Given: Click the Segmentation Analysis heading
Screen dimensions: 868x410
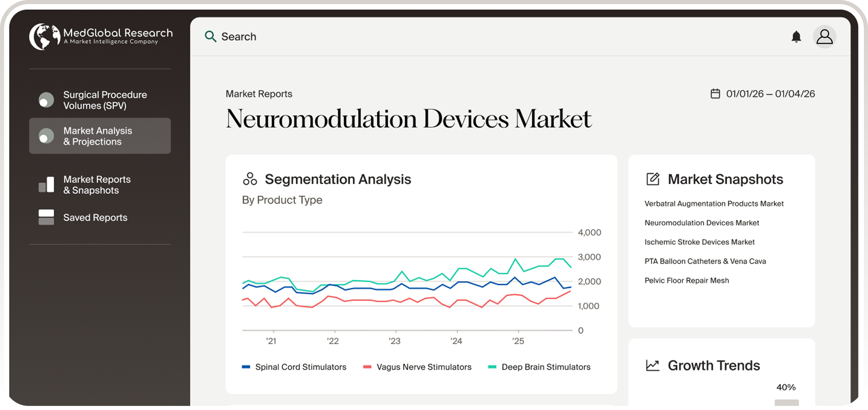Looking at the screenshot, I should coord(338,179).
